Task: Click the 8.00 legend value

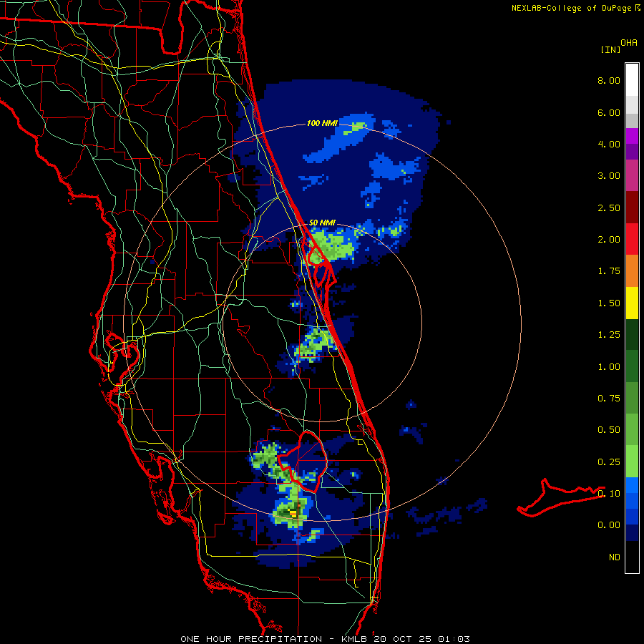Action: point(609,80)
